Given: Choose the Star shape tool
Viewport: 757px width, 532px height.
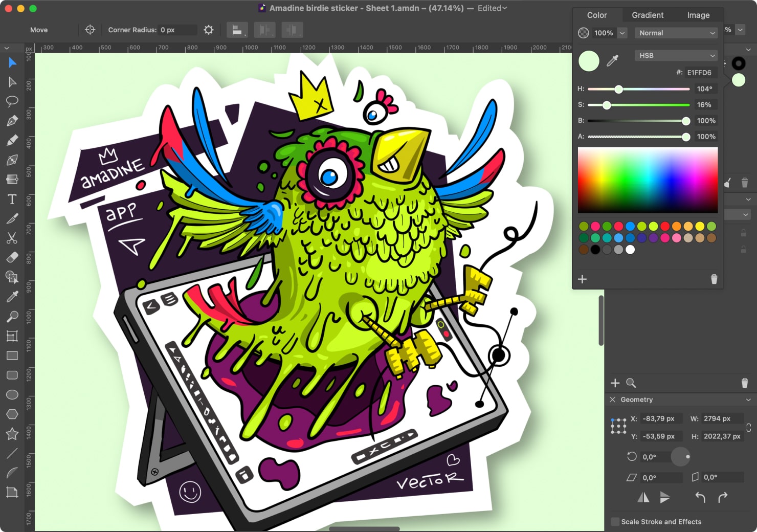Looking at the screenshot, I should tap(12, 434).
